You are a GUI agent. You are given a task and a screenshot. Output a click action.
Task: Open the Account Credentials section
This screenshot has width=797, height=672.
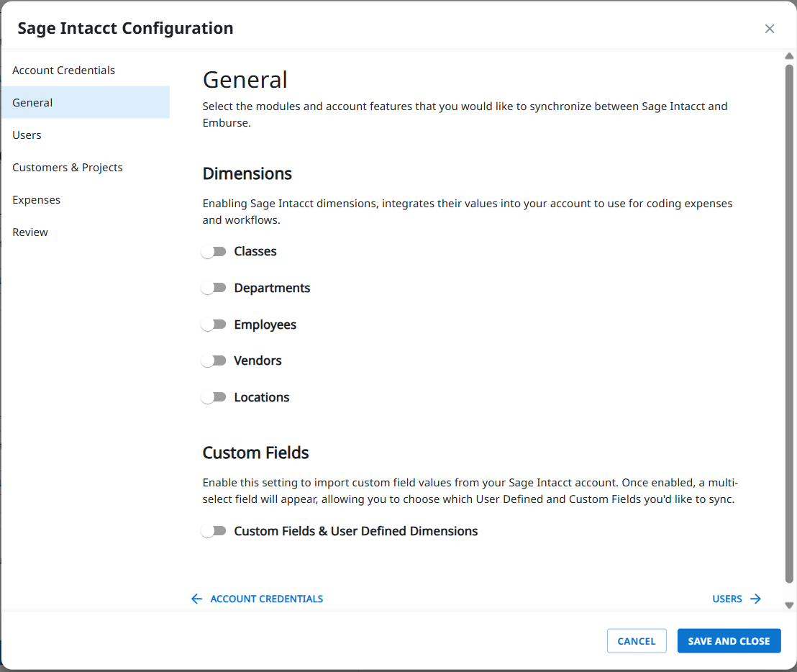point(63,70)
